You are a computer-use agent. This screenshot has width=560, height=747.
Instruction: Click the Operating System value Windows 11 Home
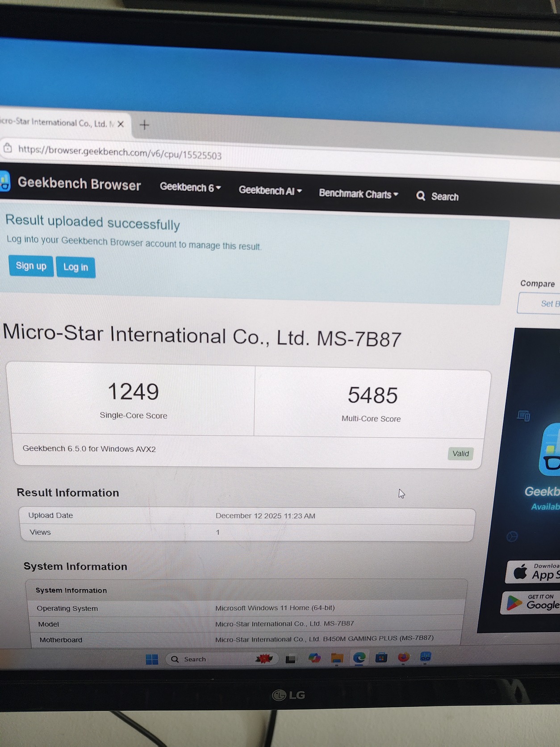point(275,608)
